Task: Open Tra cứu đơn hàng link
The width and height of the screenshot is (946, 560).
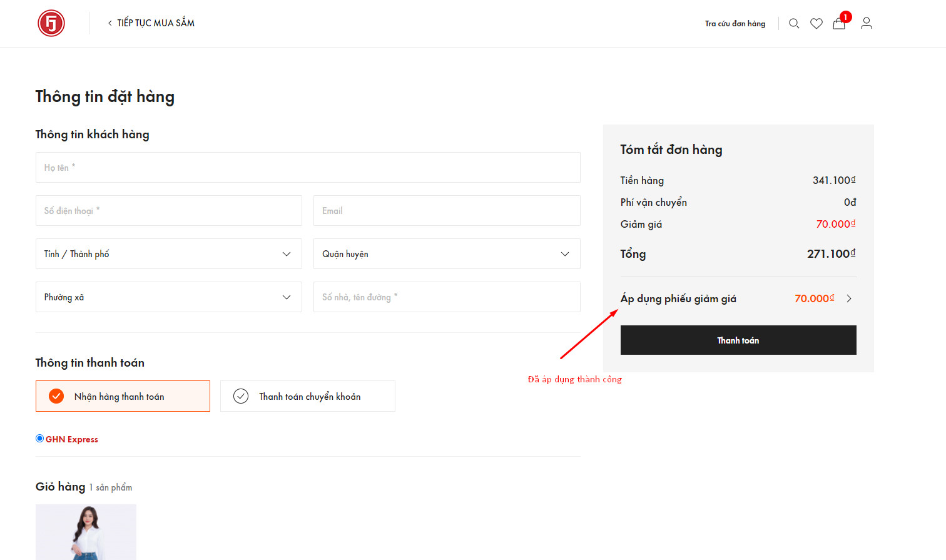Action: click(735, 24)
